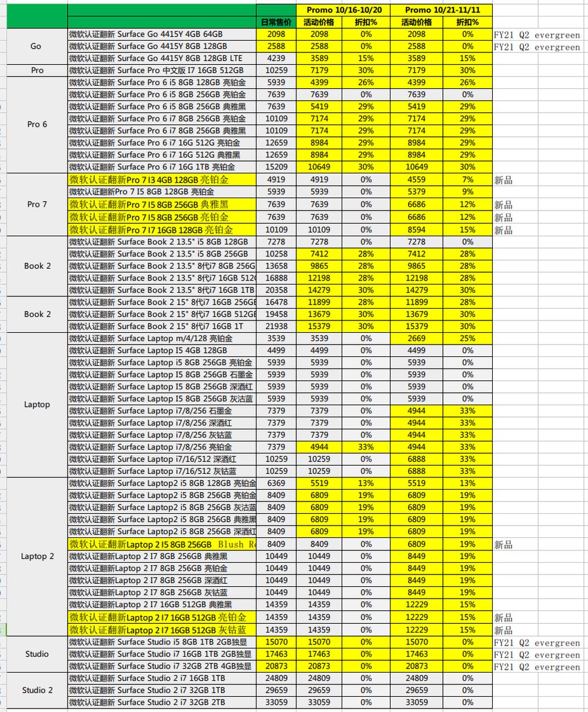Click the "新品" note beside Laptop 2 灰钴蓝
588x712 pixels.
[503, 630]
